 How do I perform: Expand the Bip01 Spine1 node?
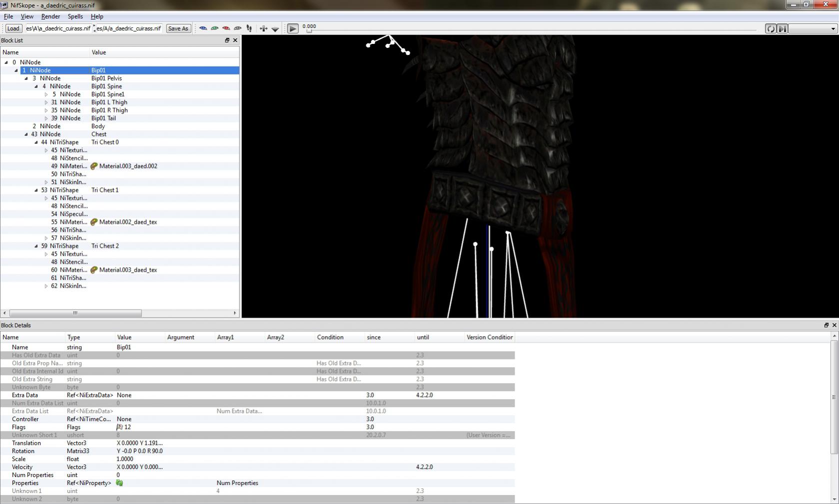tap(46, 94)
